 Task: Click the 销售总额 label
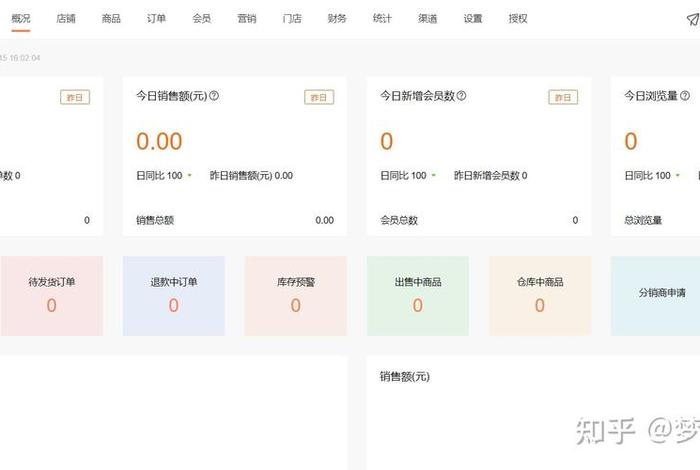pos(155,220)
